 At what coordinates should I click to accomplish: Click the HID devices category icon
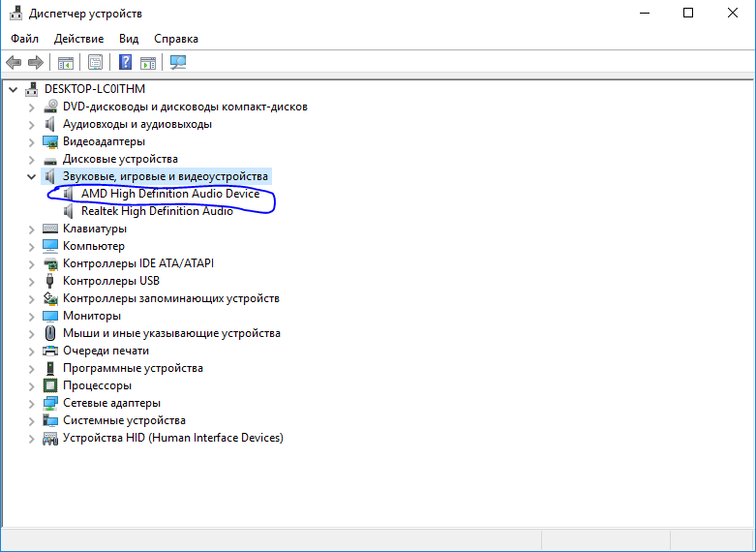tap(50, 438)
